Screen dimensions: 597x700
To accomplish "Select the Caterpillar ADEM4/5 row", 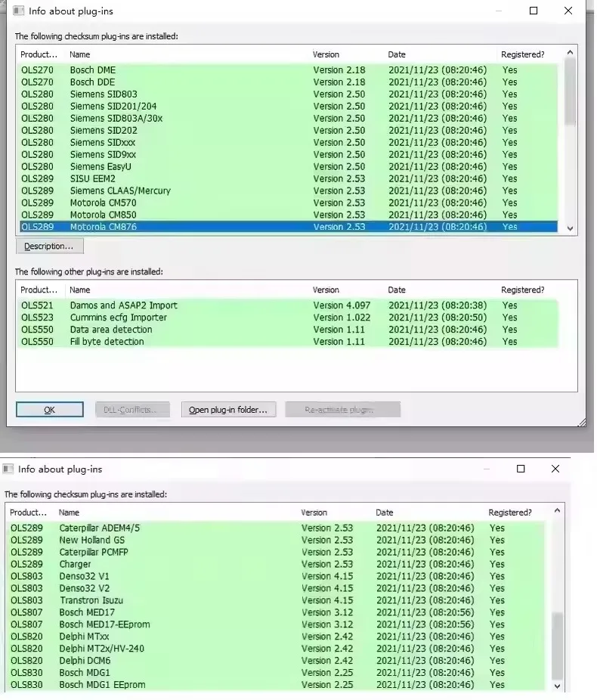I will click(x=277, y=528).
